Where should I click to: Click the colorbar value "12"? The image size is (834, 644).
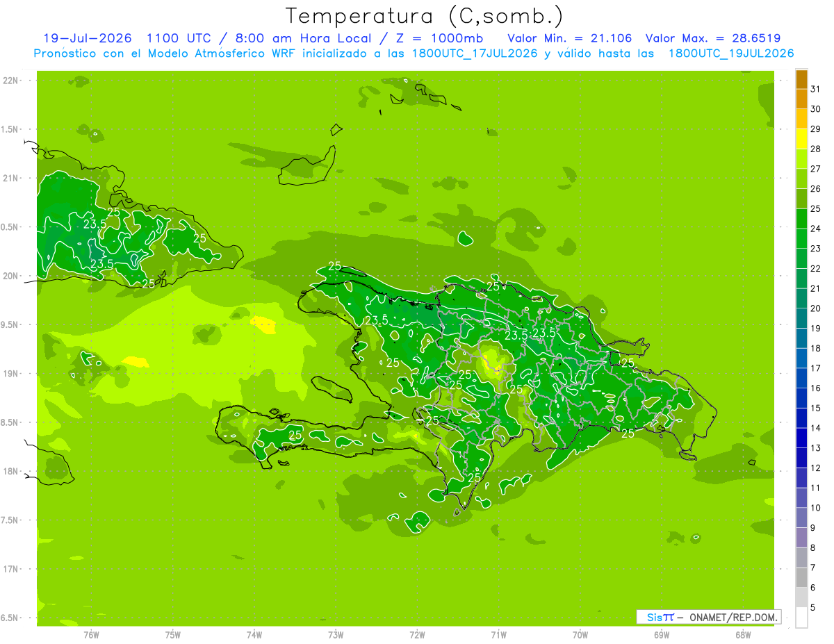pos(816,468)
